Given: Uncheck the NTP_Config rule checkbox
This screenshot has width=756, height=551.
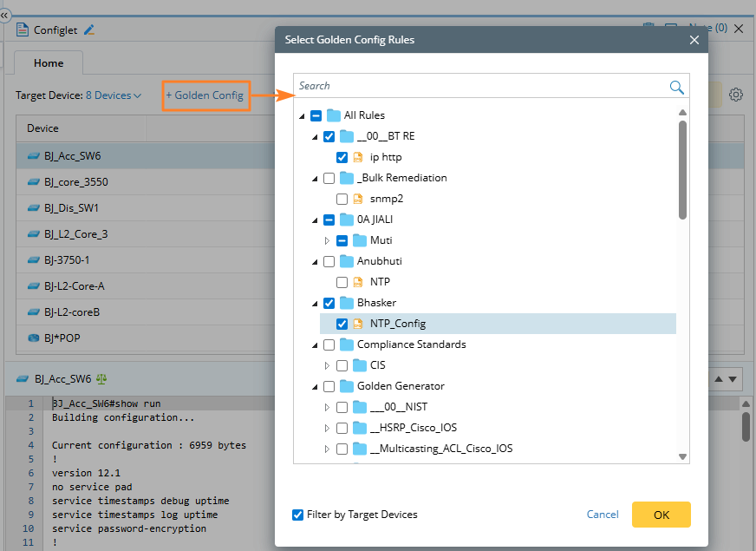Looking at the screenshot, I should [x=342, y=324].
